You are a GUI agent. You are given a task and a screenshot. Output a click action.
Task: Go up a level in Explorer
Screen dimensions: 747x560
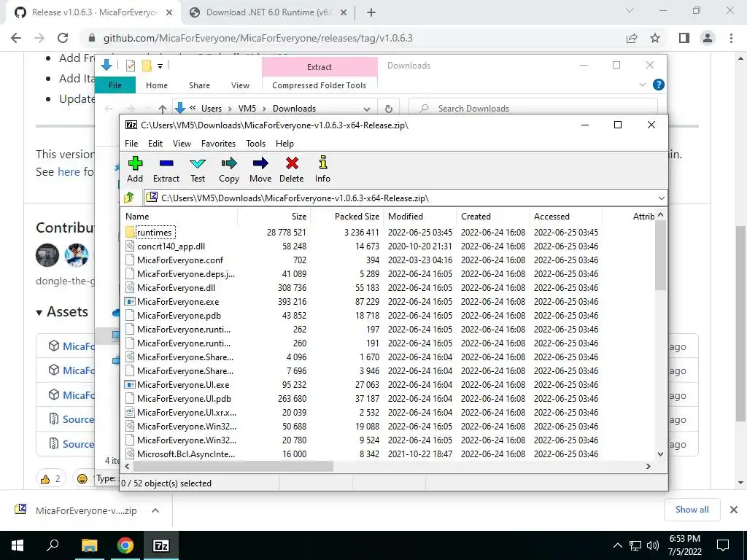[163, 109]
